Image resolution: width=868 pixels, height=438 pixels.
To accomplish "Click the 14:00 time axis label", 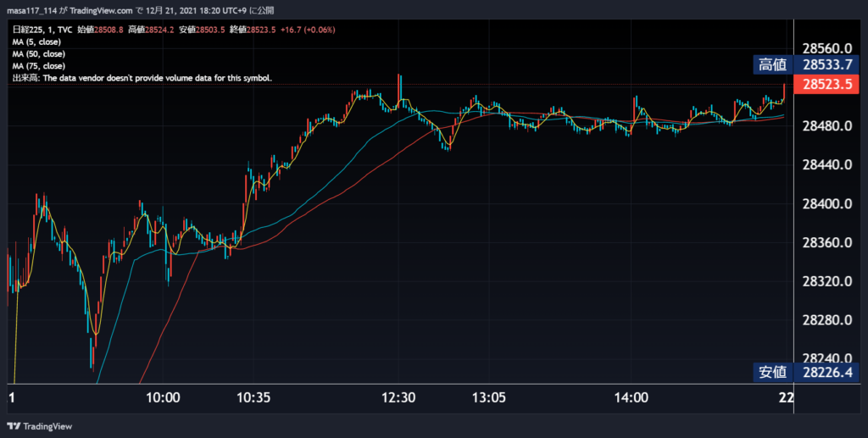I will coord(631,397).
